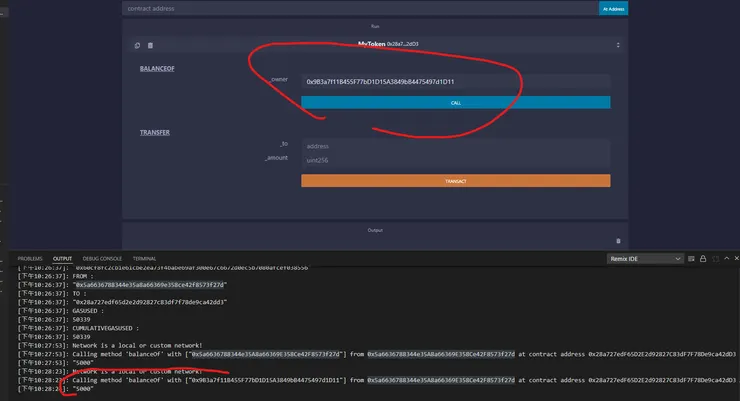Maximize the bottom panel with chevron
Viewport: 740px width, 401px height.
click(726, 258)
